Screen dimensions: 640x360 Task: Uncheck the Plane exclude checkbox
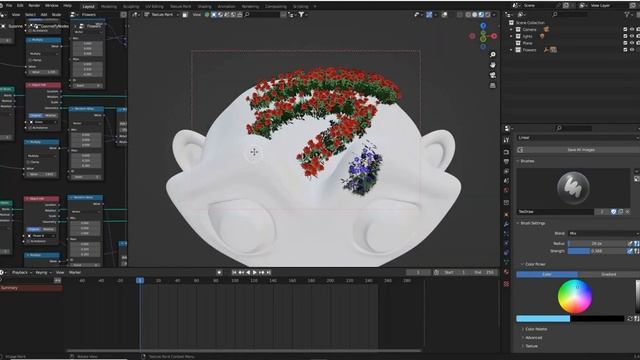coord(625,43)
